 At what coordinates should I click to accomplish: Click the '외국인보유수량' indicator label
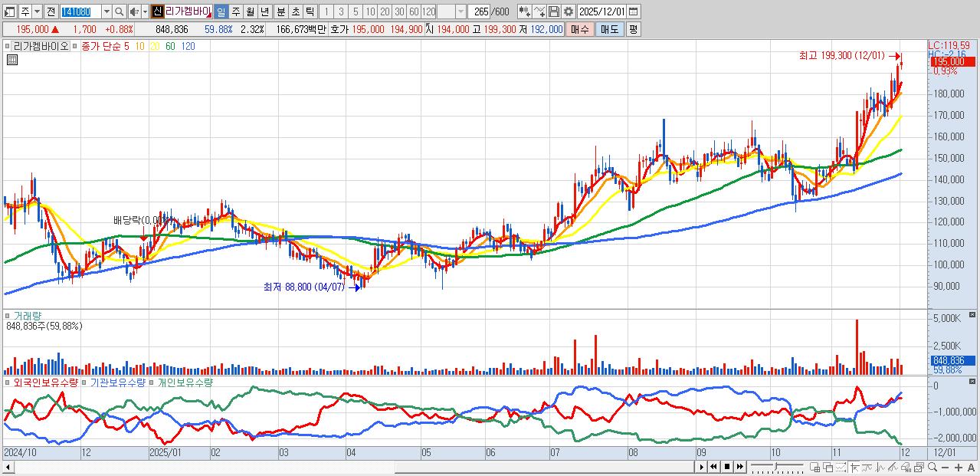pos(45,382)
